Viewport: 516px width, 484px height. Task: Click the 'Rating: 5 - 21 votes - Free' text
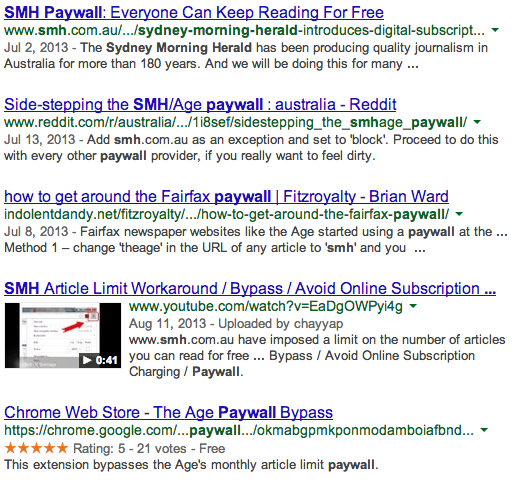pyautogui.click(x=149, y=449)
